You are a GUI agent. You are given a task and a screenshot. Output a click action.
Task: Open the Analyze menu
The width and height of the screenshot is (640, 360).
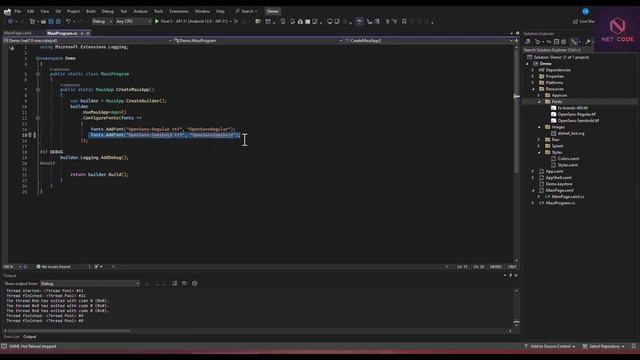coord(140,11)
